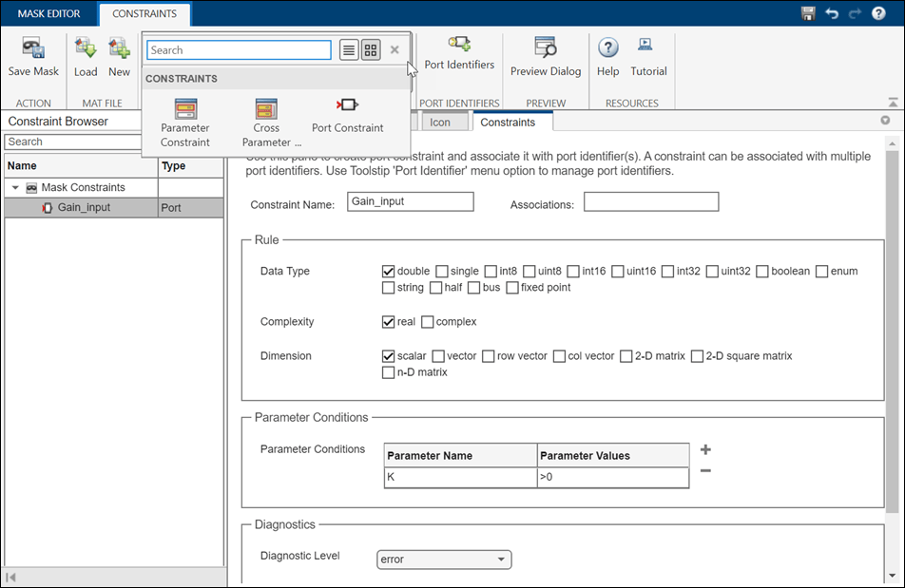Open help from the title bar question mark
This screenshot has width=905, height=588.
(x=878, y=13)
